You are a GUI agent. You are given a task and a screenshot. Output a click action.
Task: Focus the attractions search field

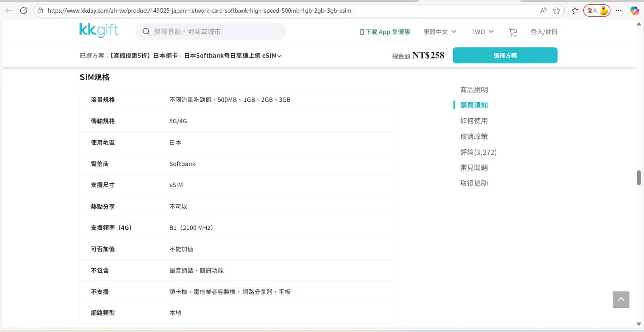click(210, 31)
